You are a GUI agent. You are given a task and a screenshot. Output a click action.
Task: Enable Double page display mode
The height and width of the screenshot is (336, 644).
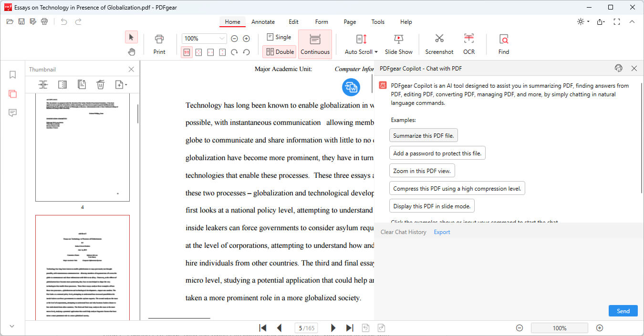(x=279, y=51)
